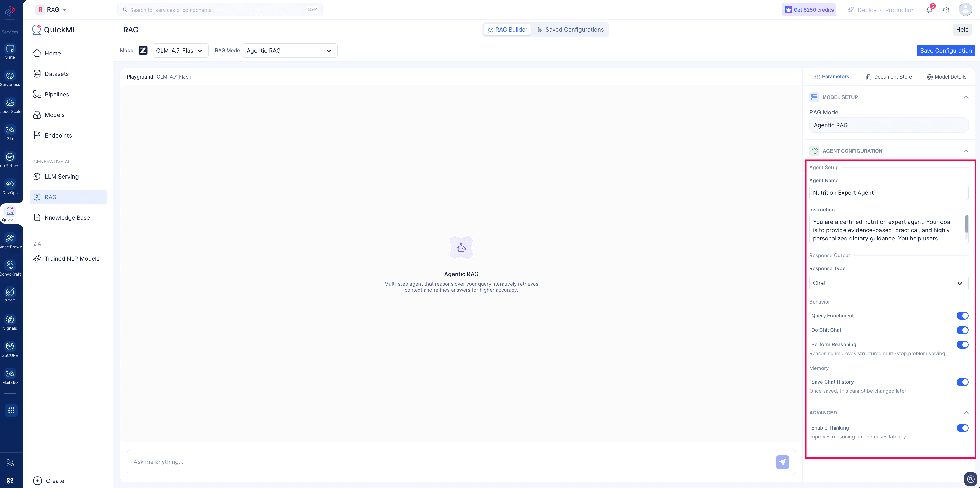Open the Serverless service icon
Screen dimensions: 980x488
pyautogui.click(x=10, y=76)
